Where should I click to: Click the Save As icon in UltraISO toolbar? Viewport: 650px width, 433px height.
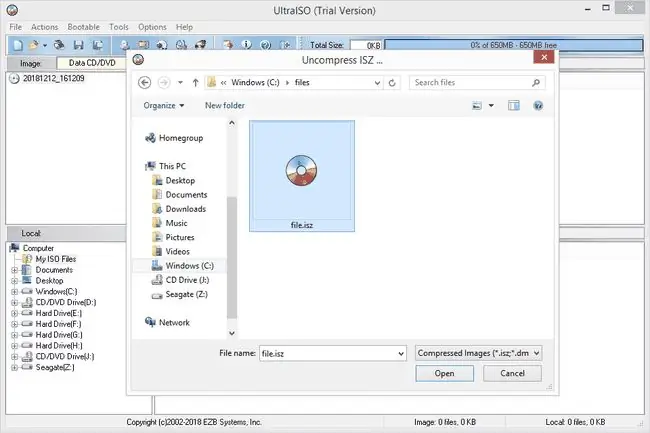point(98,45)
